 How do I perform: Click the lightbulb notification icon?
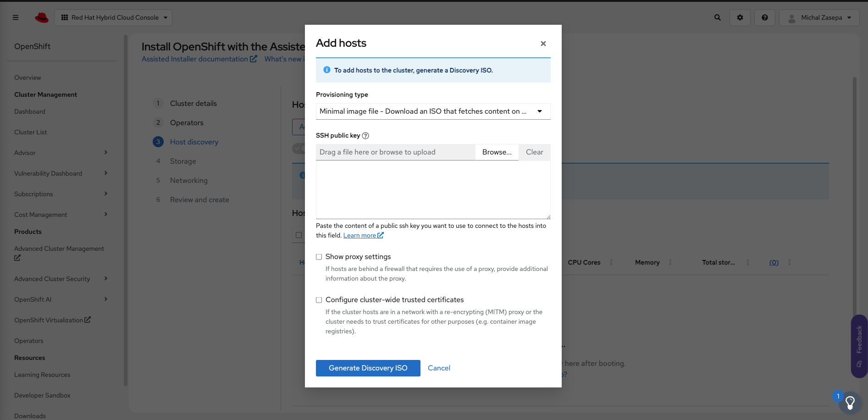pos(850,403)
